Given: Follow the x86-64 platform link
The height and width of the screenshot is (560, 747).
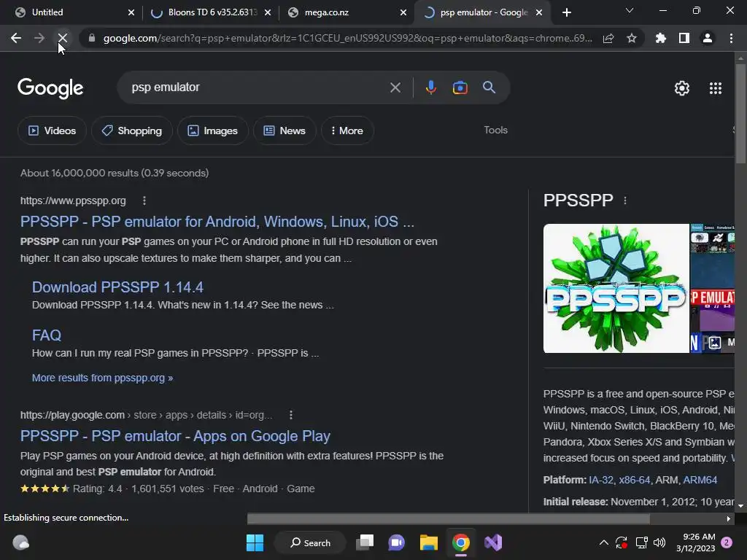Looking at the screenshot, I should point(635,480).
